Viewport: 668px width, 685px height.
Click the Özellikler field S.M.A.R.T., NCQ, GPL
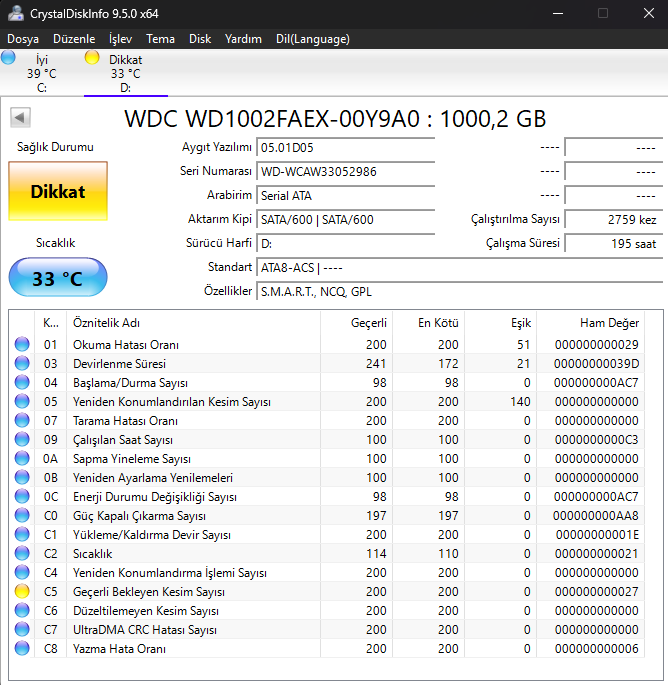click(460, 291)
